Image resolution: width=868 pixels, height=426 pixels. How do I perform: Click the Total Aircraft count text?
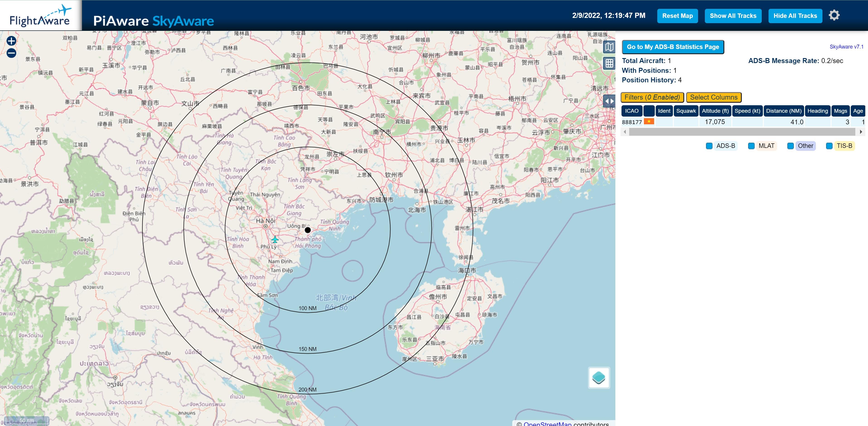coord(646,61)
